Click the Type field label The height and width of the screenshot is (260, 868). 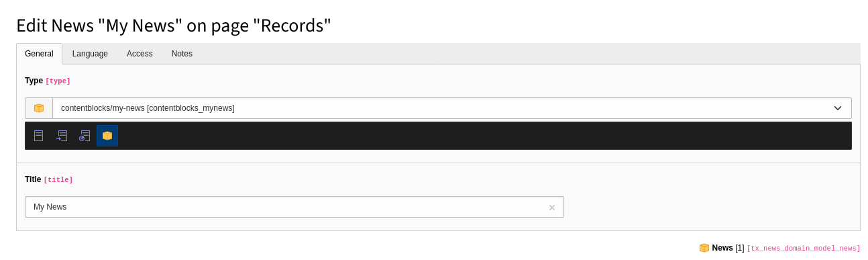point(34,81)
